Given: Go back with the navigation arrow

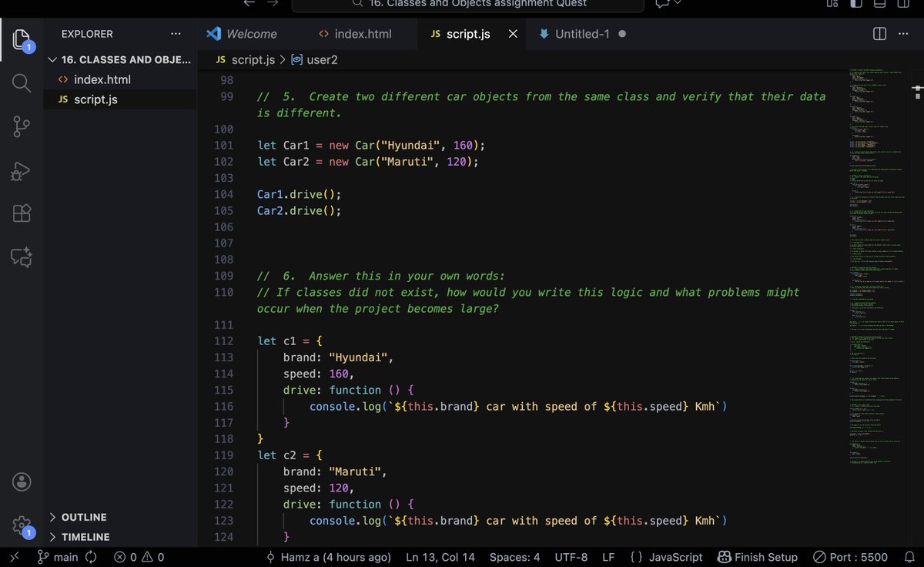Looking at the screenshot, I should [x=249, y=4].
